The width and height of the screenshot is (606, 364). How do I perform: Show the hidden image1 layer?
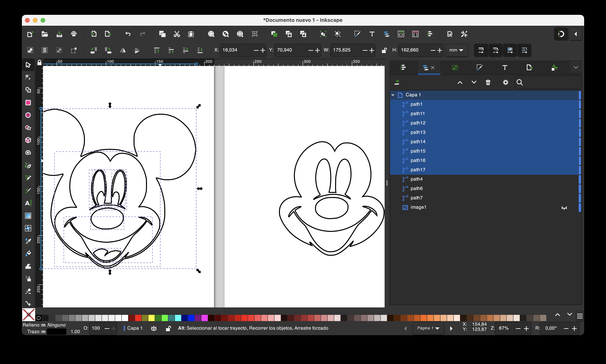click(564, 208)
